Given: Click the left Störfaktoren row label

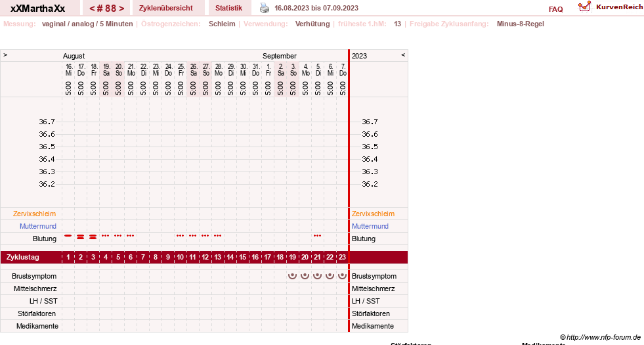Looking at the screenshot, I should click(37, 313).
